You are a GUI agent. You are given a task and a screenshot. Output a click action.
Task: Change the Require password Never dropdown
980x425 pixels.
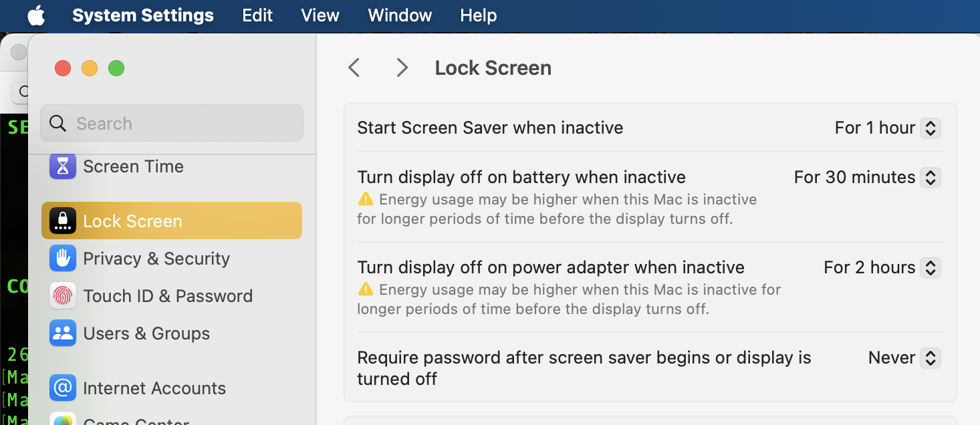[x=930, y=358]
